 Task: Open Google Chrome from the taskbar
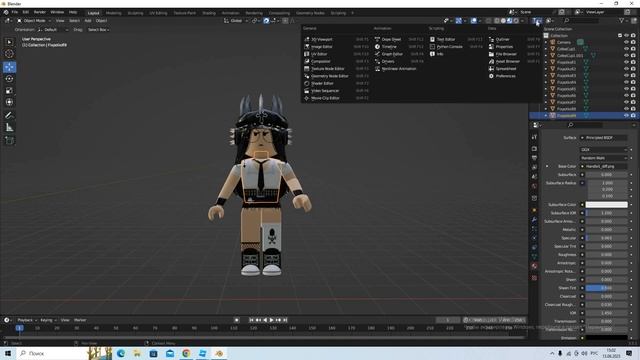[x=186, y=353]
